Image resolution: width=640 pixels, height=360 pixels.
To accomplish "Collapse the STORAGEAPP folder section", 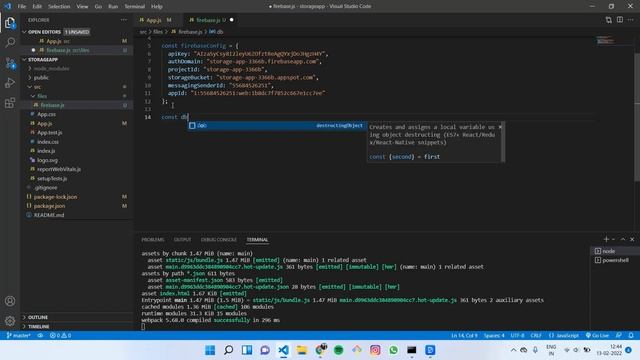I will 25,60.
